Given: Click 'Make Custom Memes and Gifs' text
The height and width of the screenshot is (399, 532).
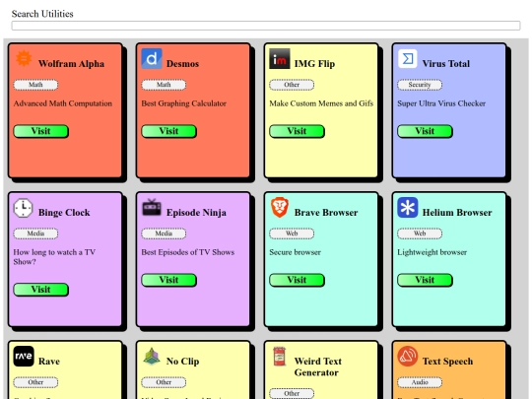Looking at the screenshot, I should (x=321, y=103).
